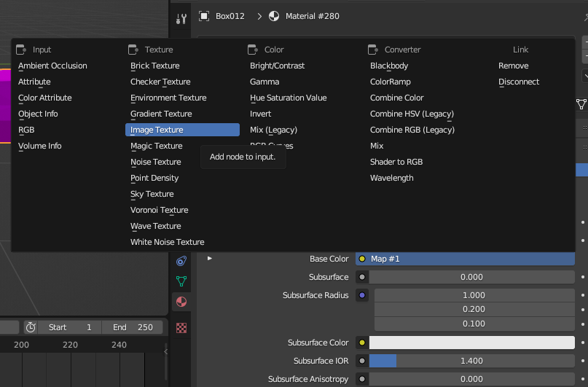Open the Tool properties tab icon
Screen dimensions: 588x387
181,18
